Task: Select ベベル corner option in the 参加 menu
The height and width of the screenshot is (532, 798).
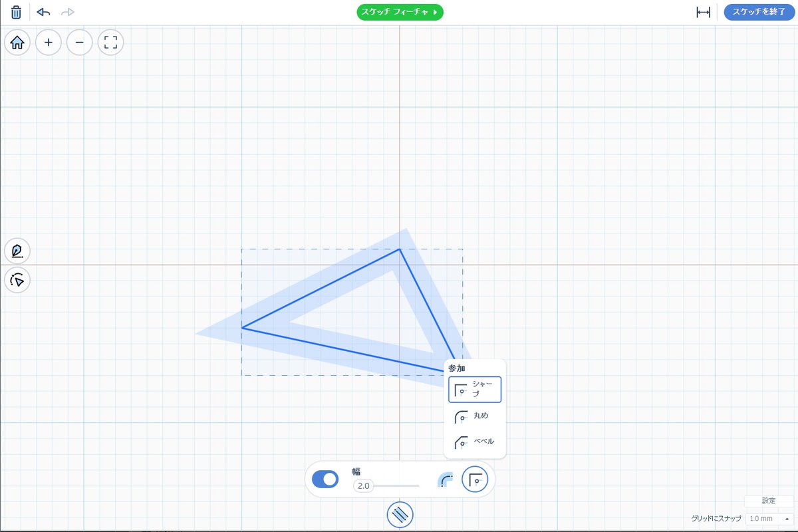Action: [x=473, y=443]
